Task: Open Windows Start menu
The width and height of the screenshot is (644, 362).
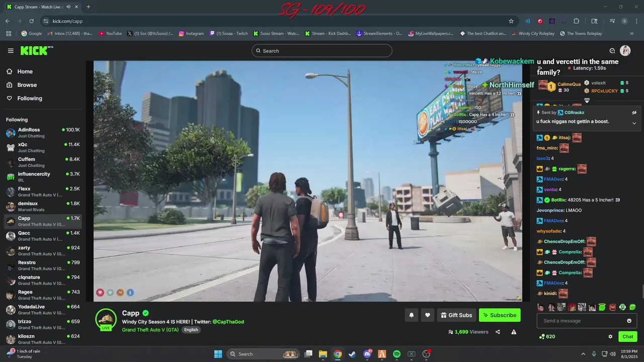Action: [x=218, y=354]
